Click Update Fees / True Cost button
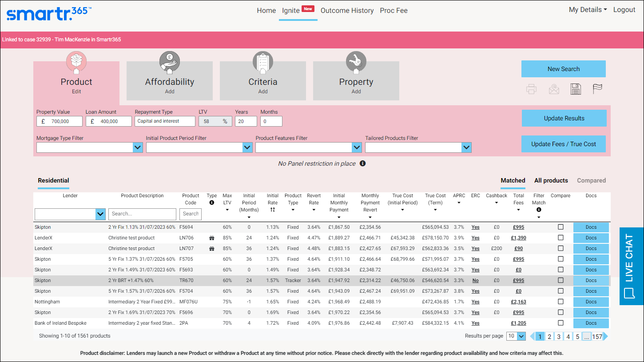 coord(564,144)
